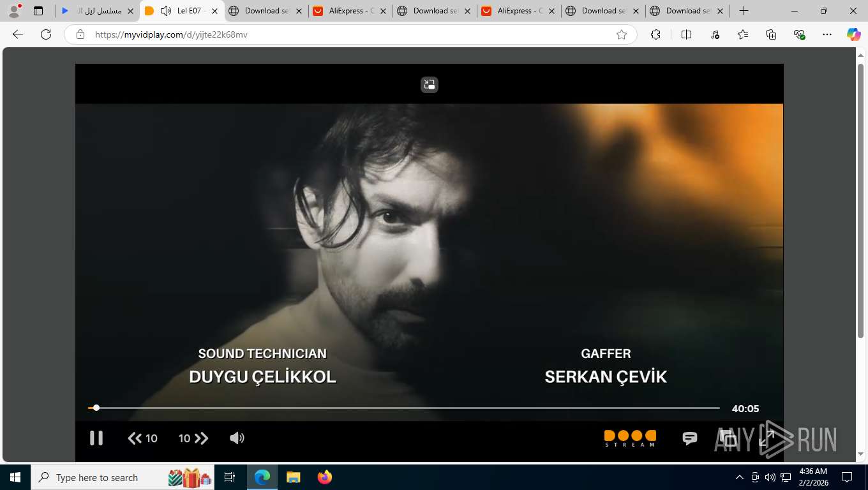Screen dimensions: 868x490
Task: Click the minimize-player icon above the video
Action: [x=430, y=85]
